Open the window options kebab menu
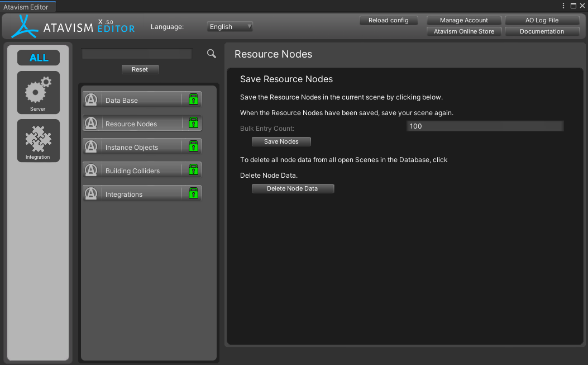The image size is (588, 365). click(x=563, y=6)
